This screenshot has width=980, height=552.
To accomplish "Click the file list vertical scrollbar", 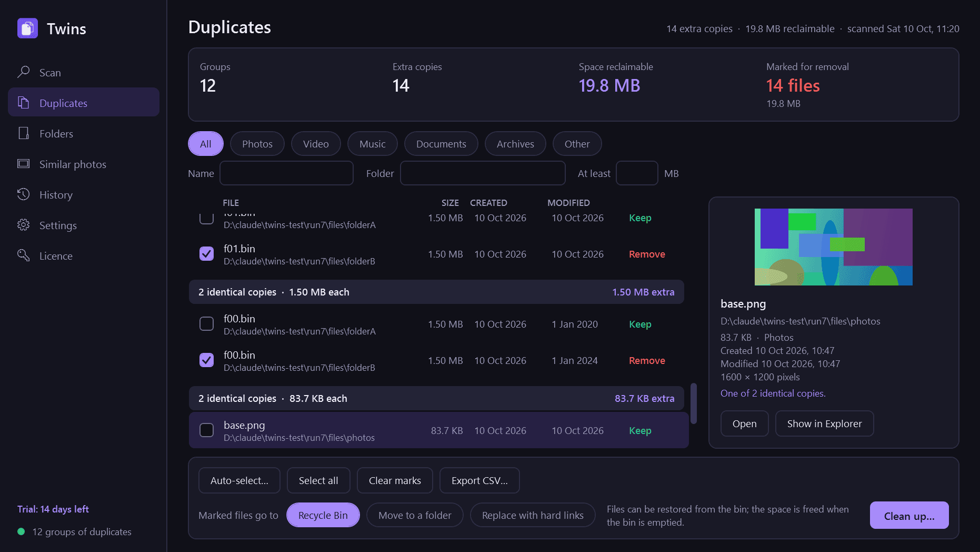I will [694, 403].
